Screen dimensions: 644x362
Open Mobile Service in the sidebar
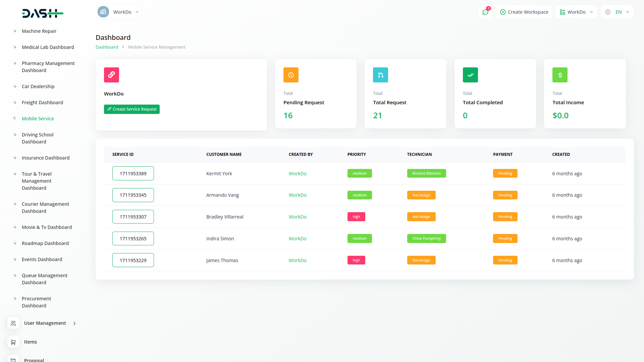coord(38,119)
